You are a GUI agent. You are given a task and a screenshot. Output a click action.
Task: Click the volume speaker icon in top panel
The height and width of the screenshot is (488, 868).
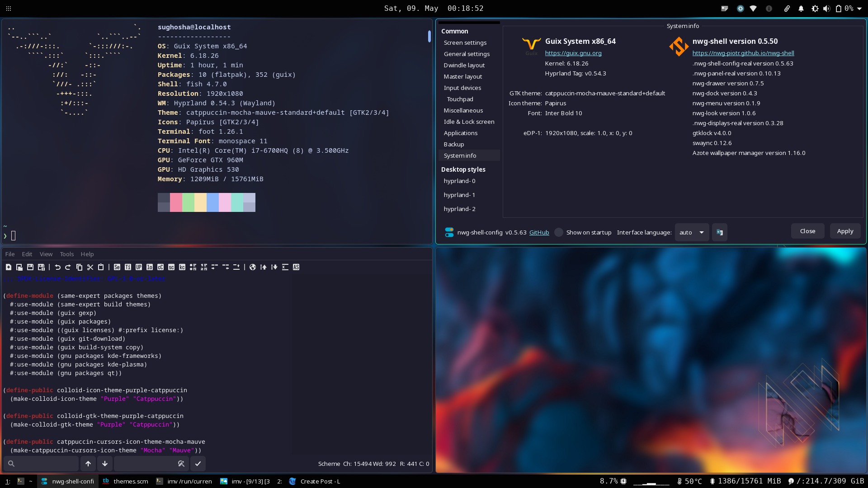tap(827, 9)
